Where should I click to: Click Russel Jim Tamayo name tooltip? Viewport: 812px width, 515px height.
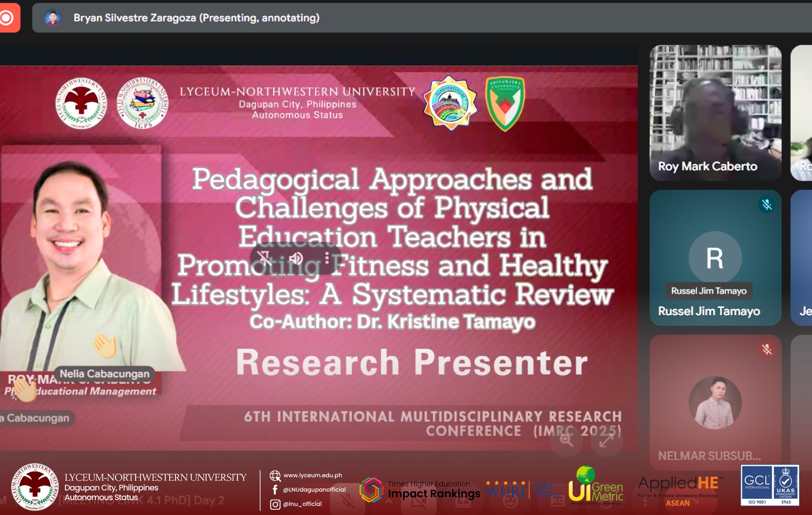(709, 291)
